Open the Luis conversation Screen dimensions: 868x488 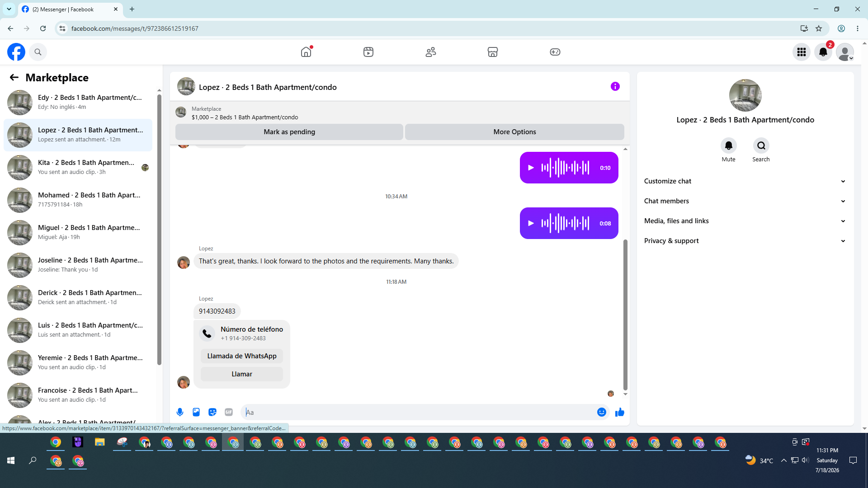click(78, 330)
